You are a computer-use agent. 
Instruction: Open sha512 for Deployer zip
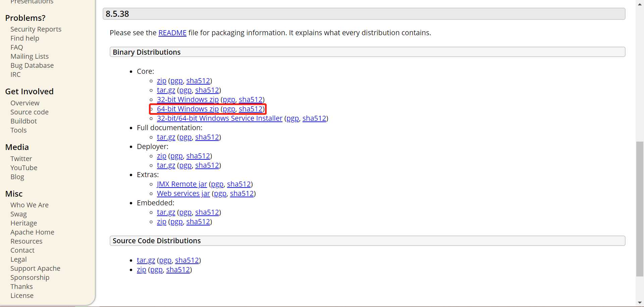pyautogui.click(x=198, y=156)
